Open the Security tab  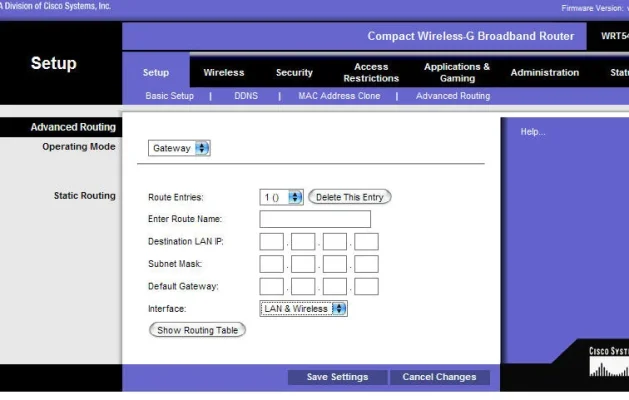click(294, 72)
